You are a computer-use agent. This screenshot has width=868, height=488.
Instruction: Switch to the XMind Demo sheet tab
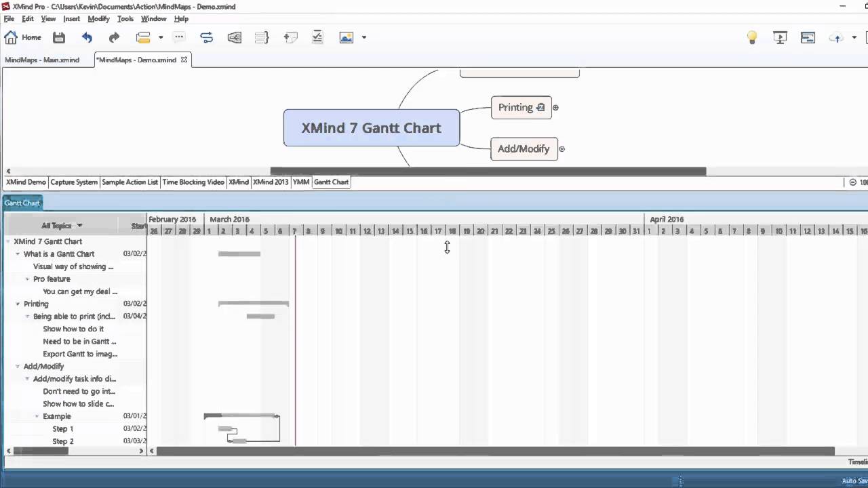26,182
